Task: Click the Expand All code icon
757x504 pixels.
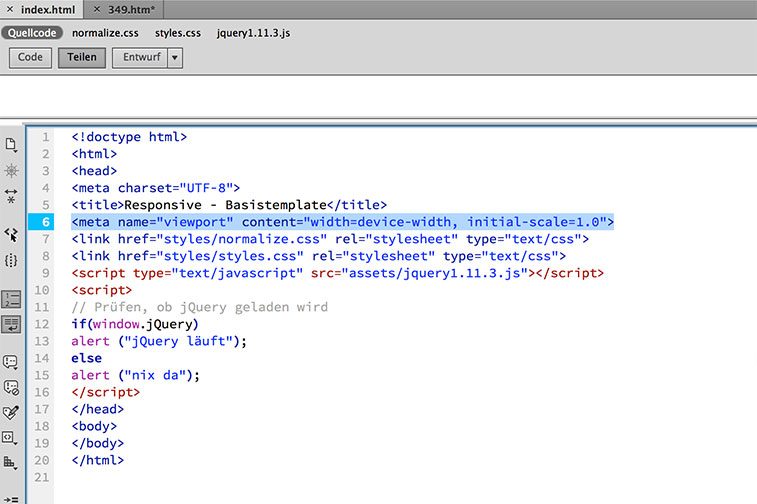Action: (x=11, y=195)
